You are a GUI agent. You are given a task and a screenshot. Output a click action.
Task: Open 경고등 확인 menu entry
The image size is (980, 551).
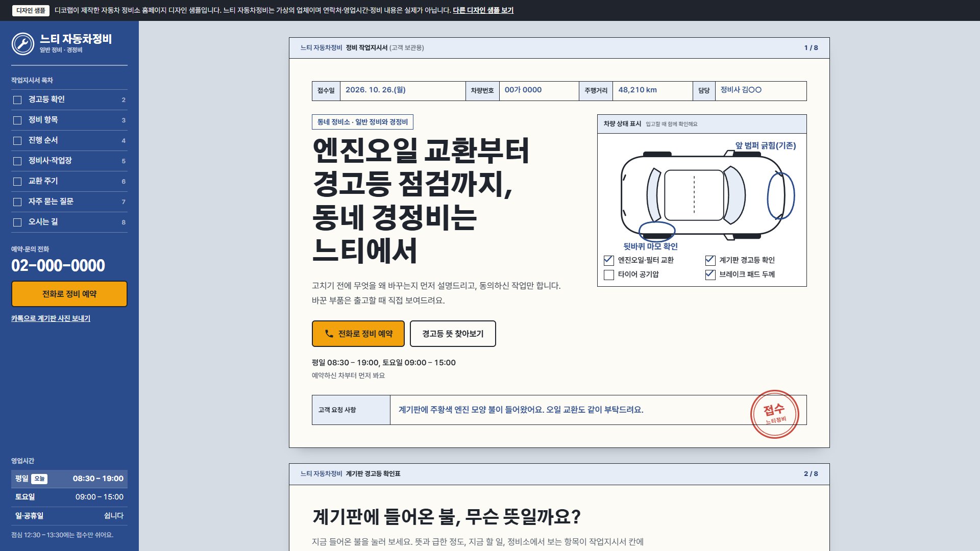69,99
